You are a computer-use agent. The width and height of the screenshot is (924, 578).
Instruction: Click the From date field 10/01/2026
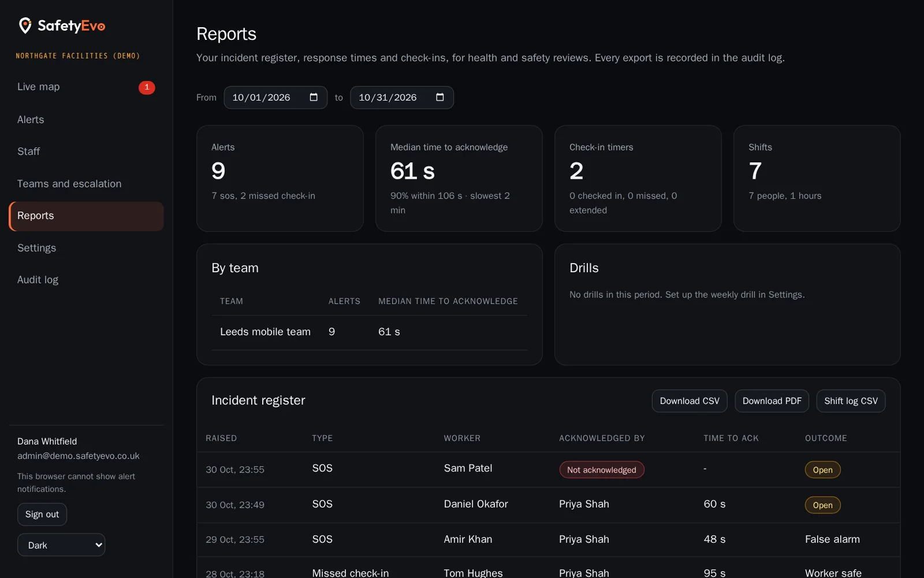(275, 98)
